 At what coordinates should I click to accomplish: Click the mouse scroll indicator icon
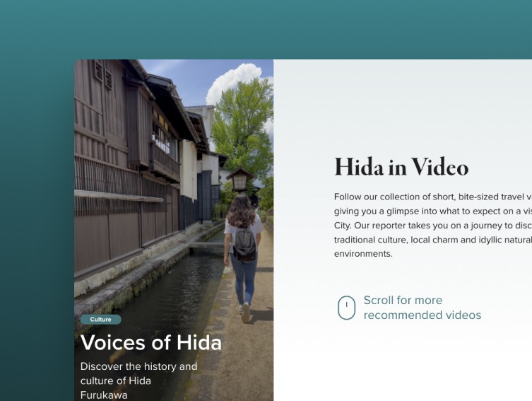[x=346, y=308]
